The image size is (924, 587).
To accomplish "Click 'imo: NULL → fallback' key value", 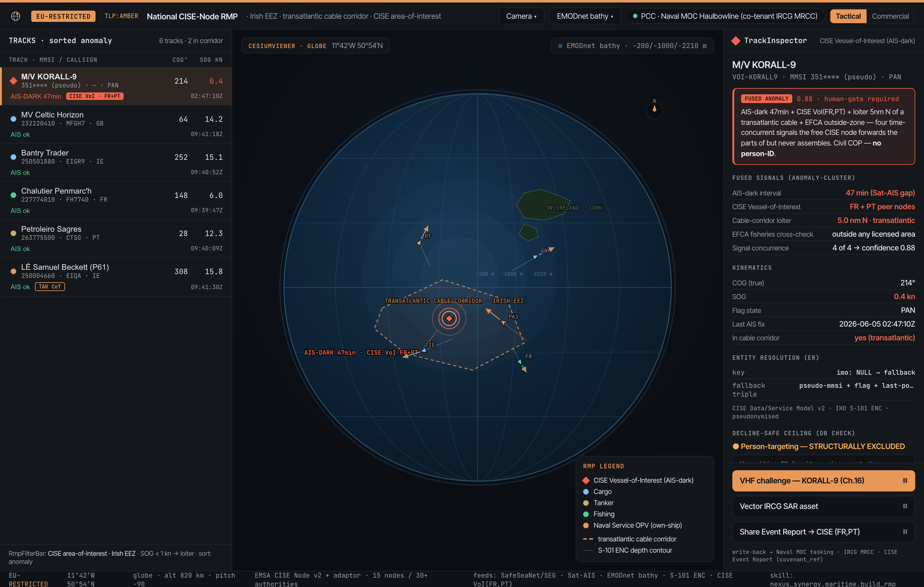I will (876, 372).
